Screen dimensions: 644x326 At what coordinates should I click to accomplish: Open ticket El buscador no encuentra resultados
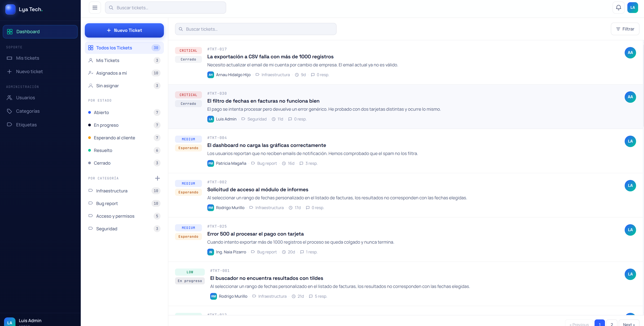click(267, 278)
